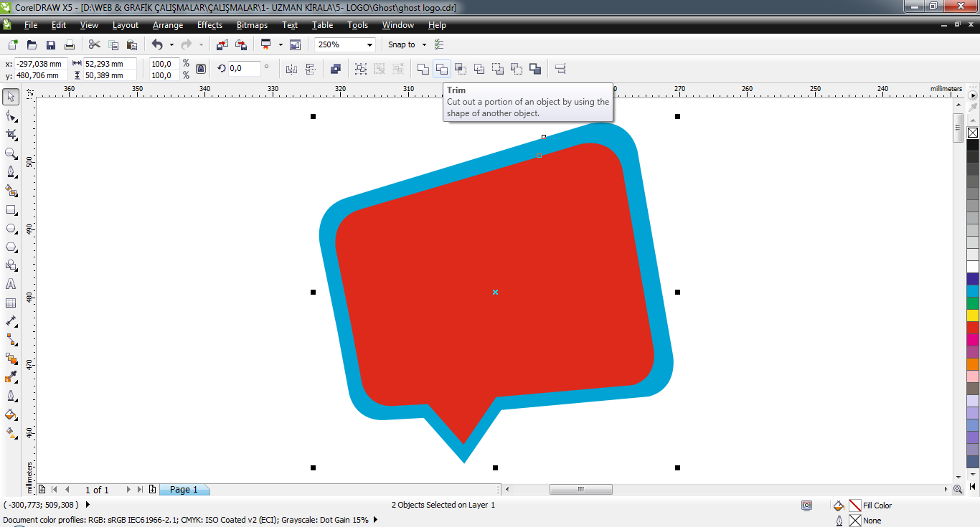Select the Ellipse tool
The height and width of the screenshot is (527, 980).
11,229
